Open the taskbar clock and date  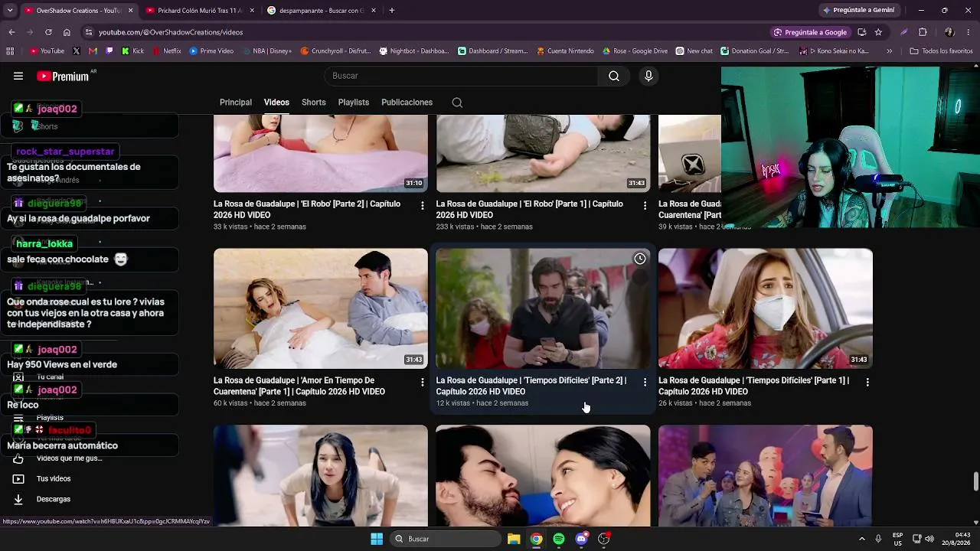(x=956, y=539)
